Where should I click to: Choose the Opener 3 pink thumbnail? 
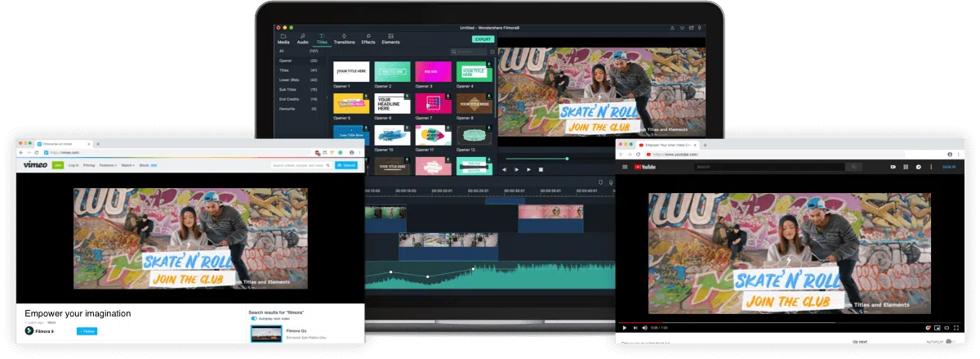tap(433, 71)
